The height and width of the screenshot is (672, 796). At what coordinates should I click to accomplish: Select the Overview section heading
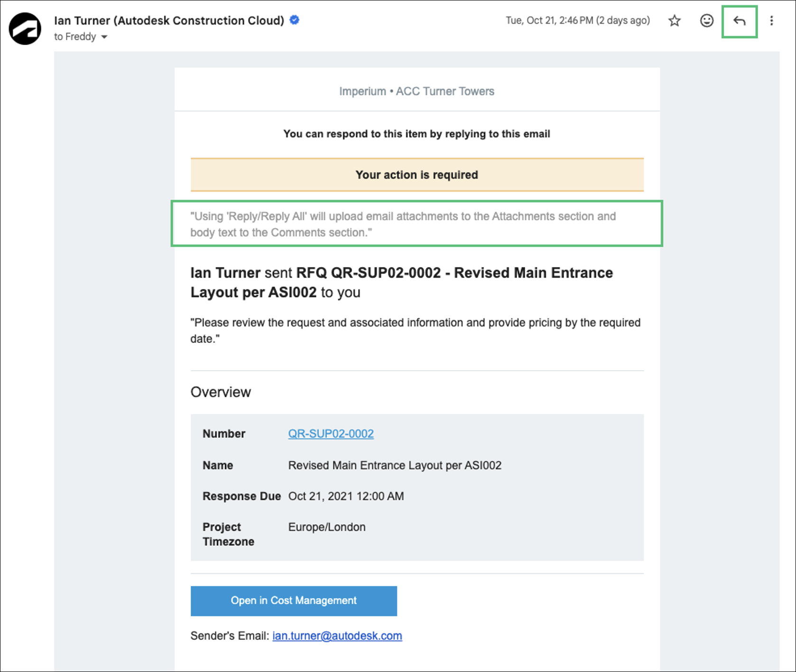tap(220, 392)
